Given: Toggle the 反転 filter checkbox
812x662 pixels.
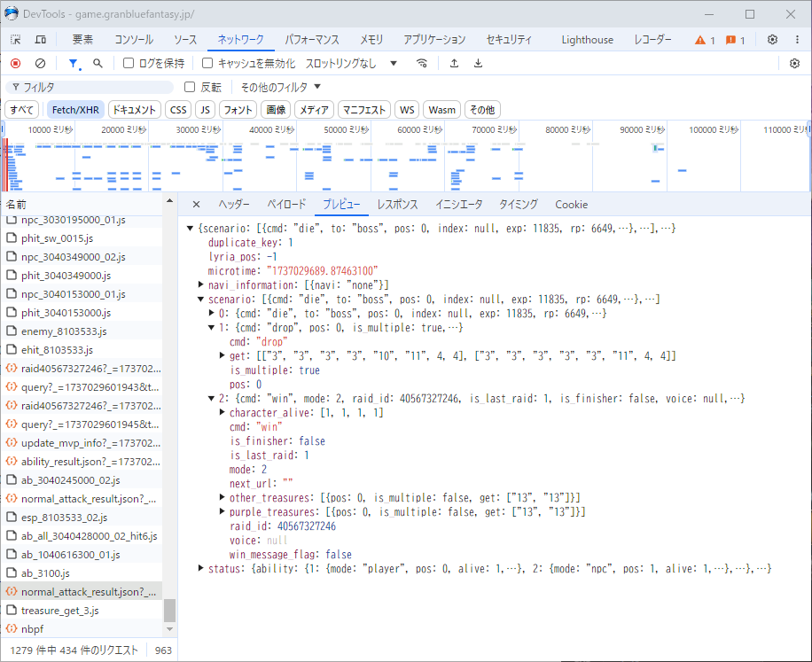Looking at the screenshot, I should tap(190, 87).
